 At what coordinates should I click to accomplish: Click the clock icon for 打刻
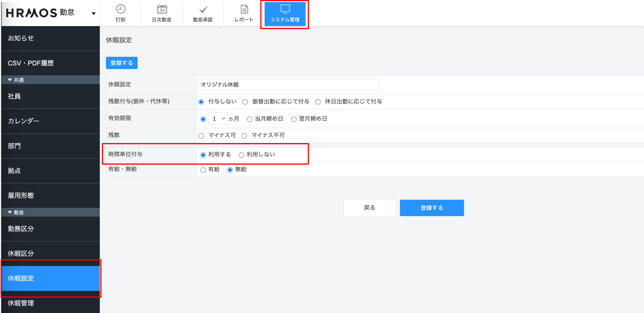[121, 9]
